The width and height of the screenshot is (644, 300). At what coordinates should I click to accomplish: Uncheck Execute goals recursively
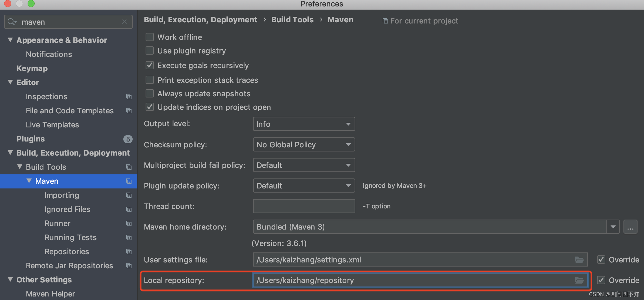tap(150, 65)
